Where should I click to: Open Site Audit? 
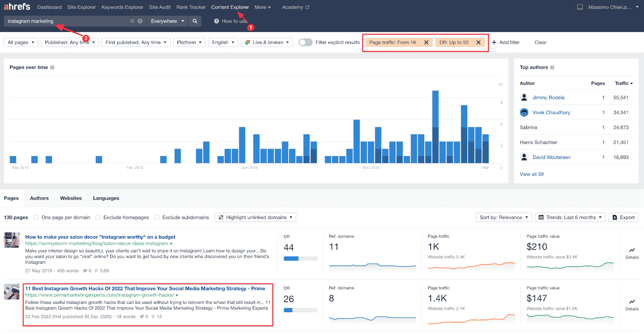(x=160, y=7)
